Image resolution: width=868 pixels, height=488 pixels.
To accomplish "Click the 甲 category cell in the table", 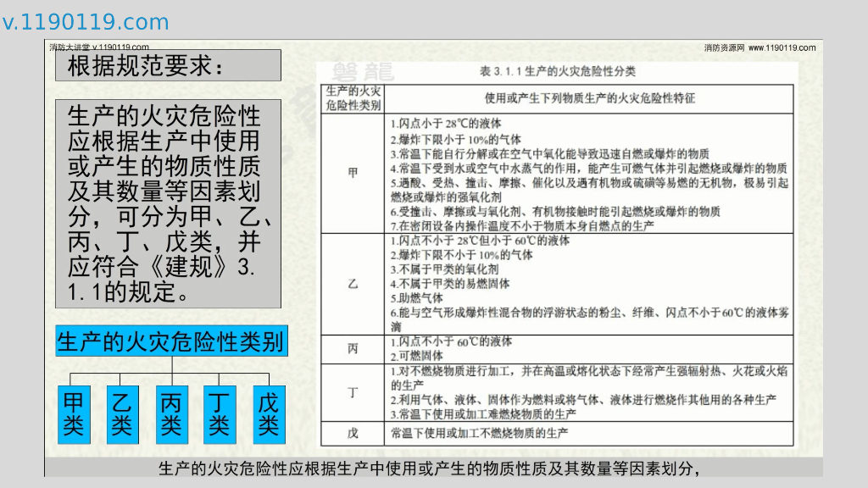I will [353, 173].
